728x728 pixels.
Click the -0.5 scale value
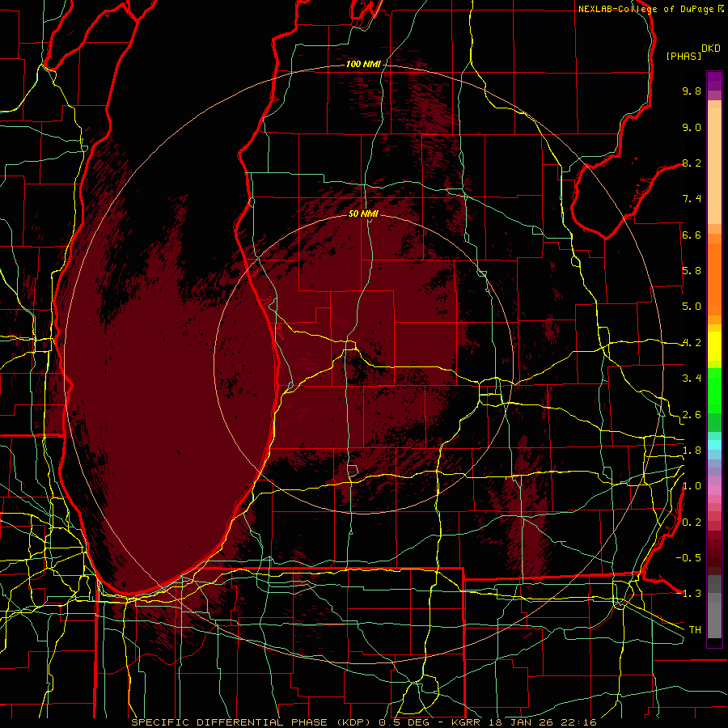(688, 557)
